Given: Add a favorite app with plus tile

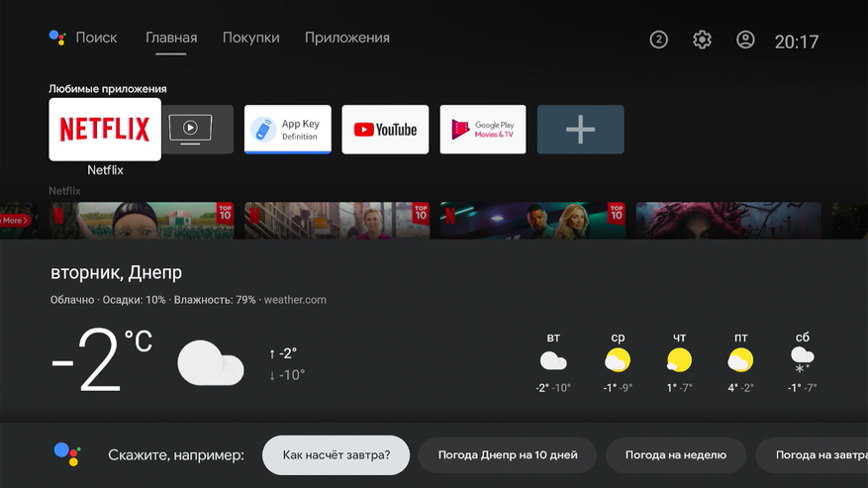Looking at the screenshot, I should click(581, 130).
